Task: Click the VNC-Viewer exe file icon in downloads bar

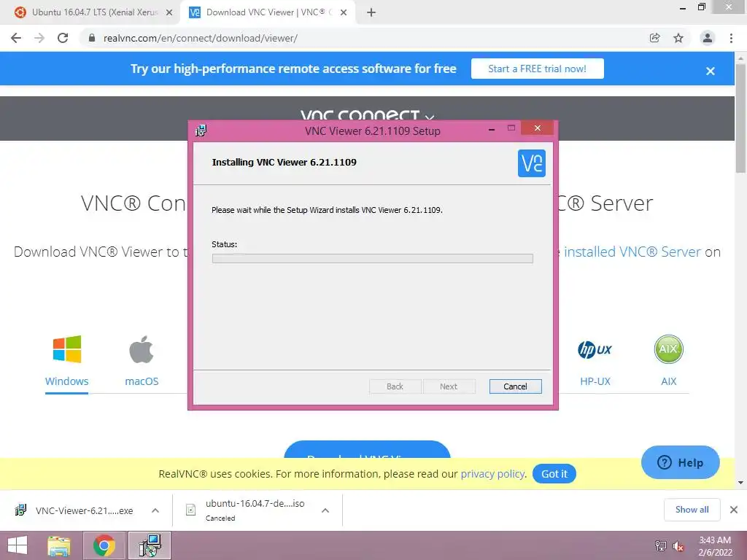Action: click(x=20, y=510)
